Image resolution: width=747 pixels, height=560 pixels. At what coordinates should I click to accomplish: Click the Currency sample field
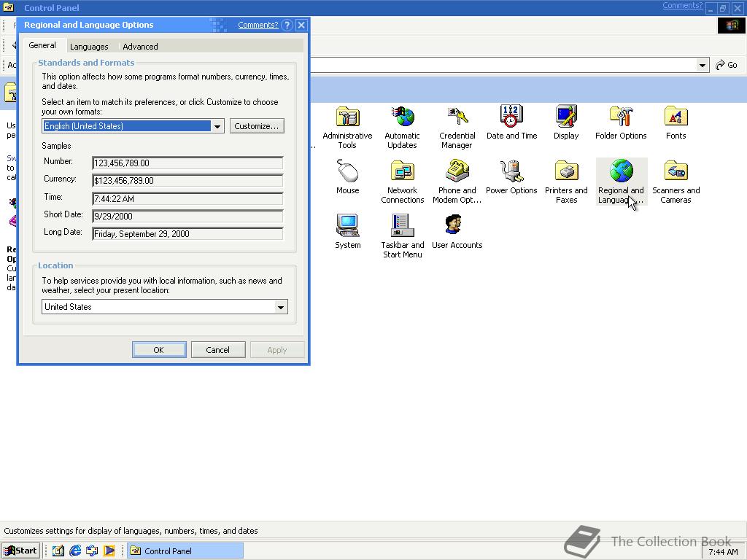[x=187, y=181]
